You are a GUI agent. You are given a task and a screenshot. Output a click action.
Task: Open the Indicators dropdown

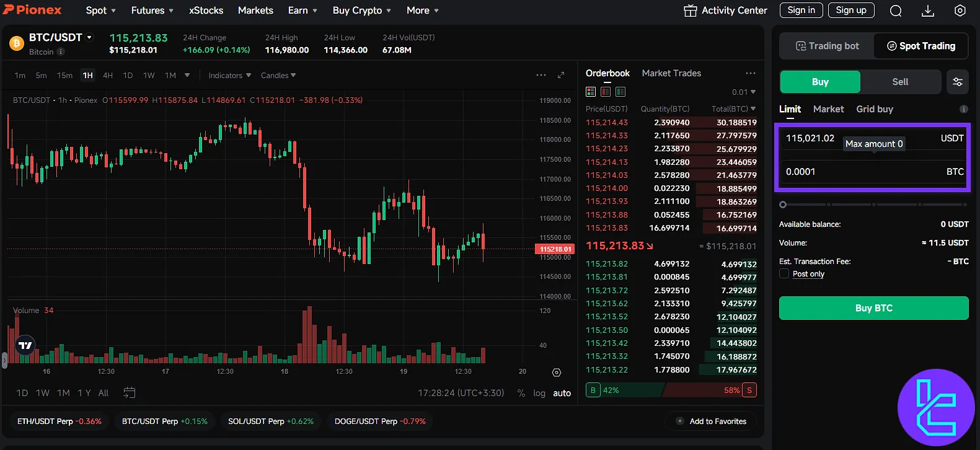click(x=229, y=76)
